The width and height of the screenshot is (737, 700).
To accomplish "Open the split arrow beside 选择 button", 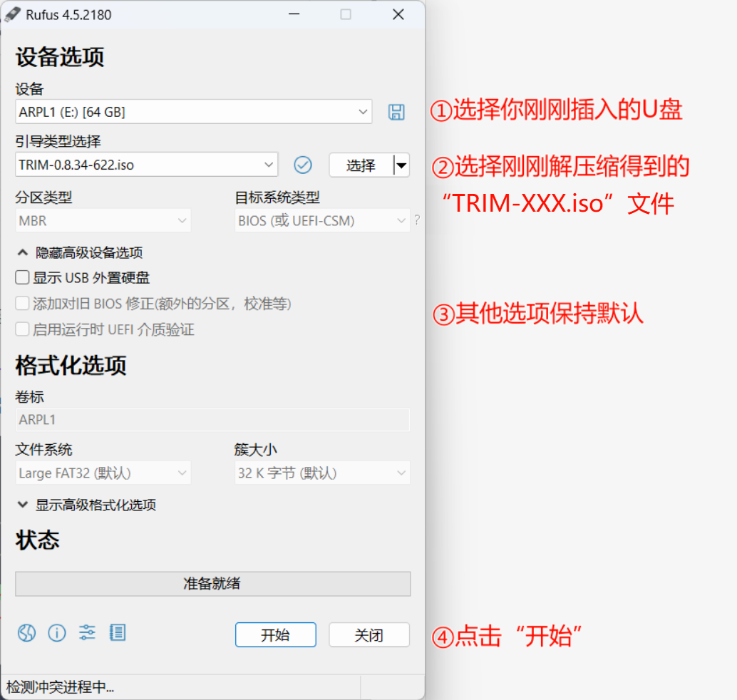I will [x=401, y=165].
